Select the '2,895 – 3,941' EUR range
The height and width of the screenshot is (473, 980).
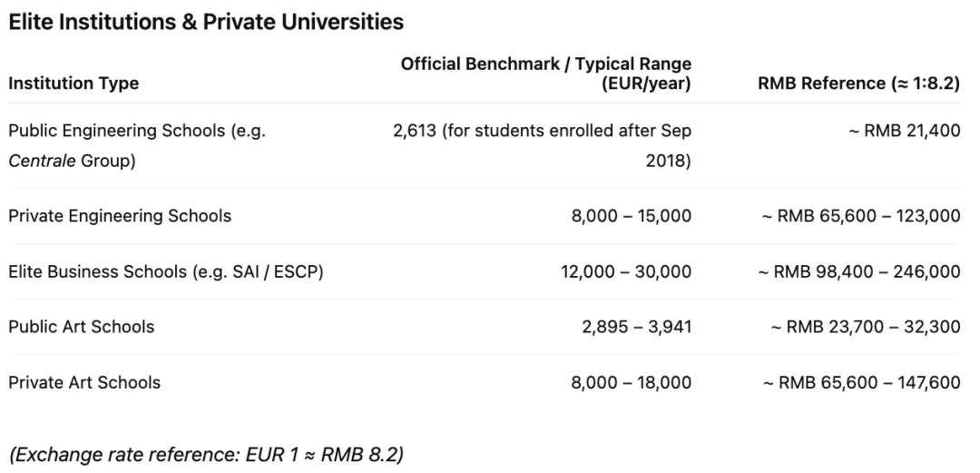pos(636,327)
